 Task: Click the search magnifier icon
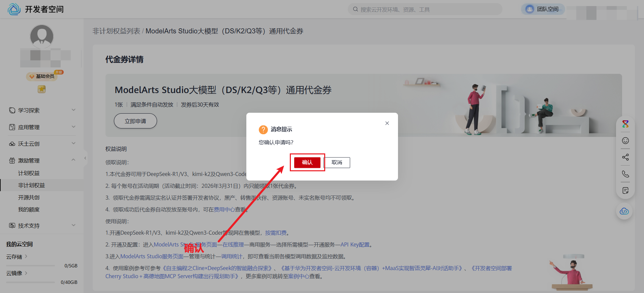(x=355, y=9)
